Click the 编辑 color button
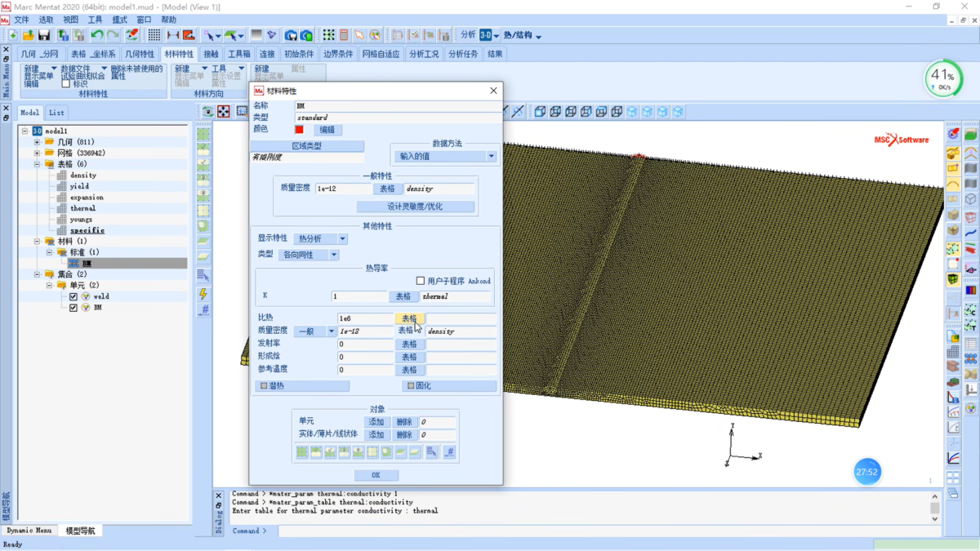 (x=327, y=130)
